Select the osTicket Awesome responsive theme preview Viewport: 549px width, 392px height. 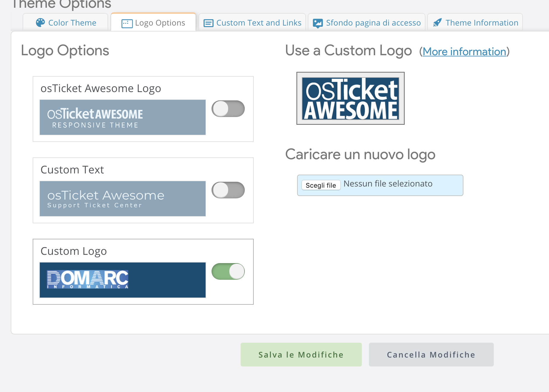[x=122, y=117]
